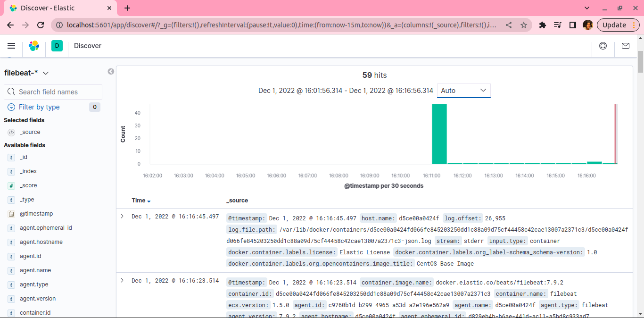Collapse the field sidebar with arrow icon
The image size is (644, 318).
tap(111, 72)
